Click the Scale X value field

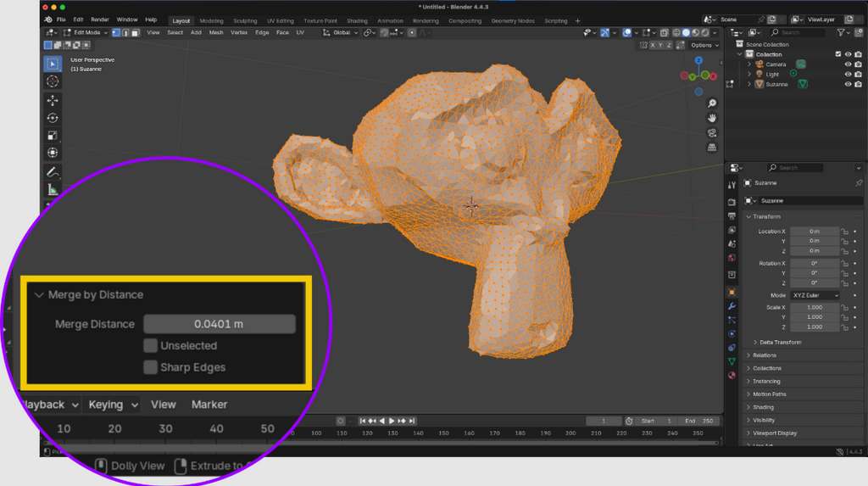click(x=815, y=307)
